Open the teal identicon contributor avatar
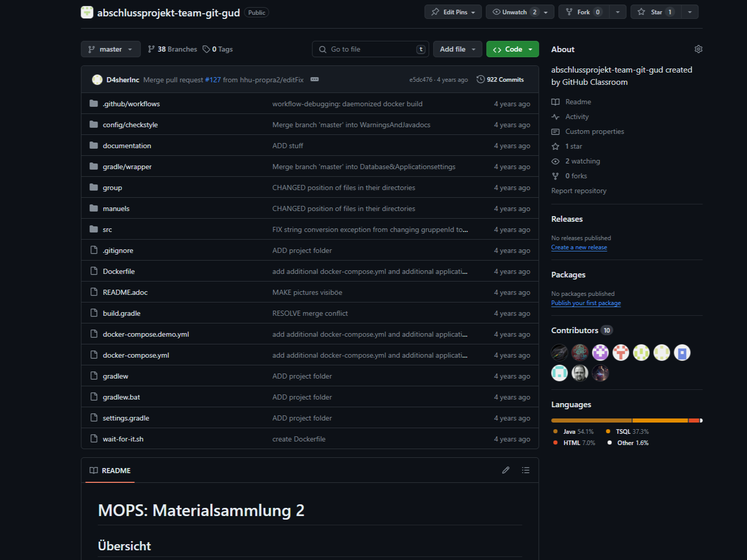The width and height of the screenshot is (747, 560). coord(559,373)
